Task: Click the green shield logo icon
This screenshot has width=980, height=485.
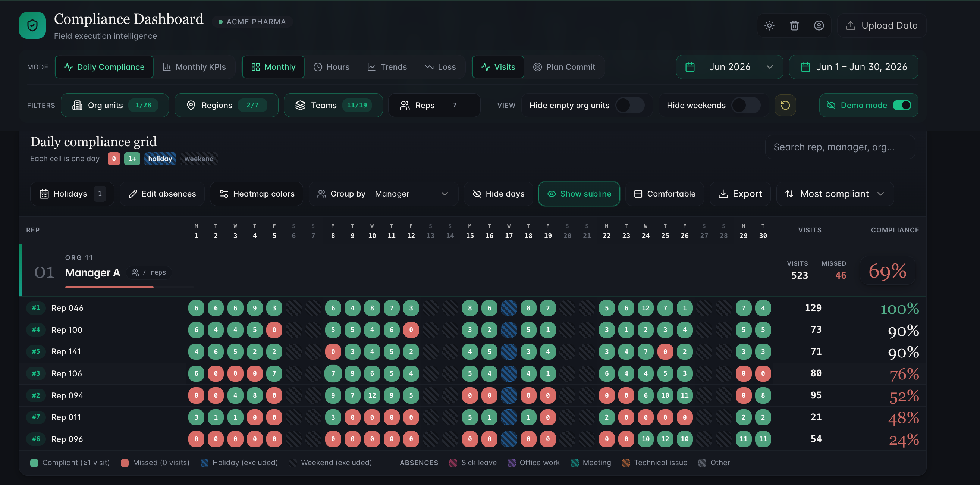Action: 32,25
